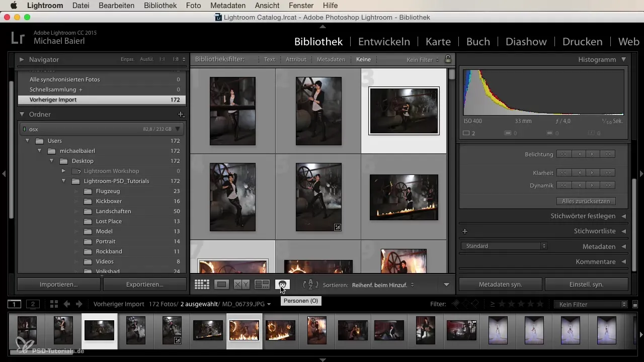This screenshot has height=362, width=644.
Task: Open osx volume dropdown arrow
Action: (178, 129)
